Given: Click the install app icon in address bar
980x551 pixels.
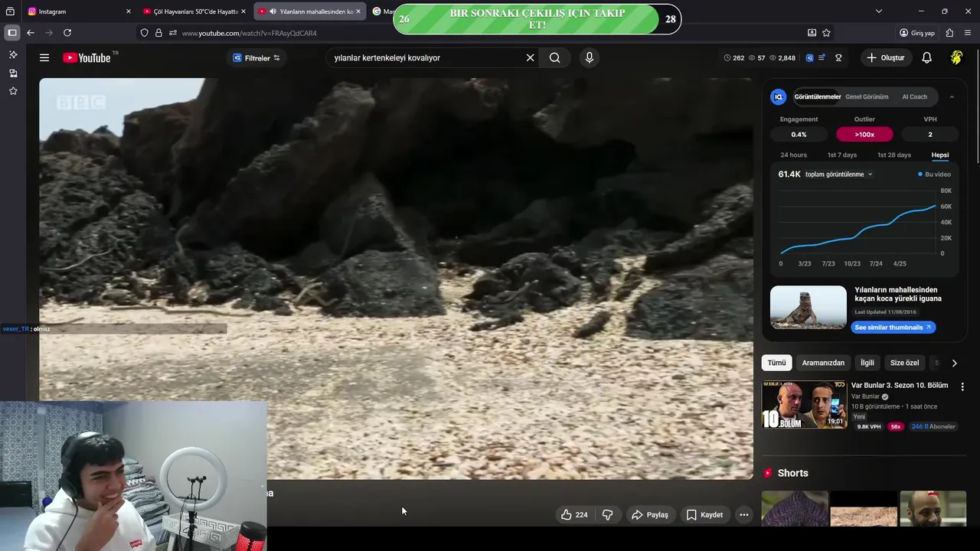Looking at the screenshot, I should click(x=812, y=33).
